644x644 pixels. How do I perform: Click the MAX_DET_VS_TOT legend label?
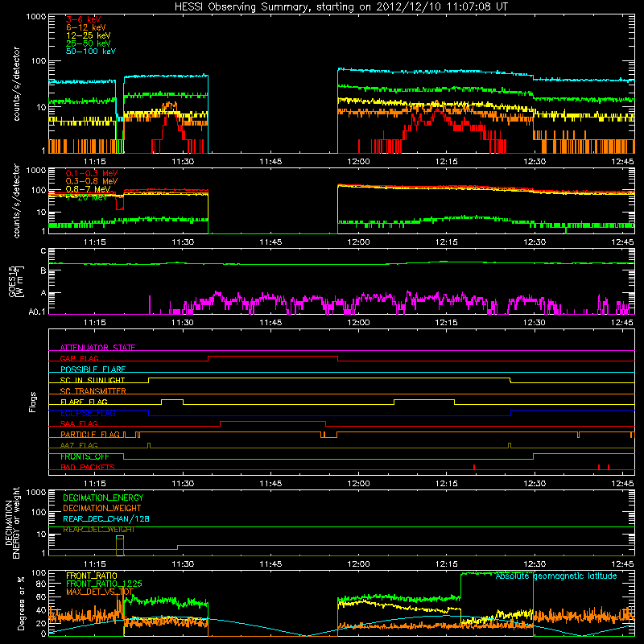[100, 592]
